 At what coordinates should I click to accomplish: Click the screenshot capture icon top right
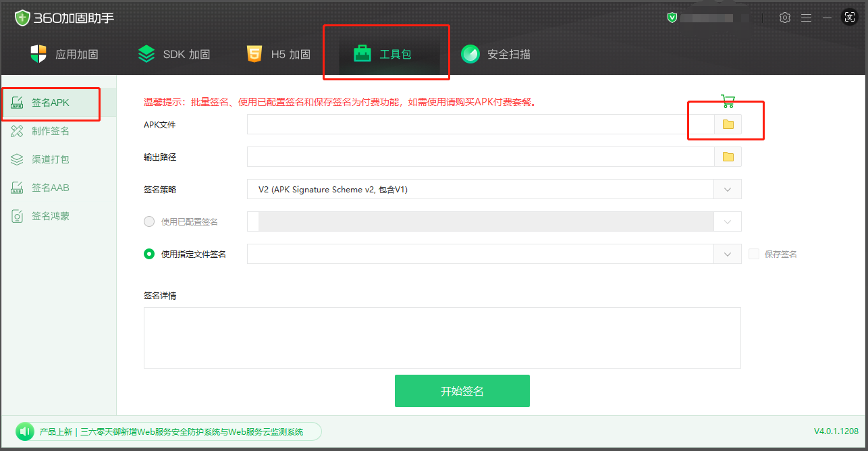pyautogui.click(x=850, y=18)
